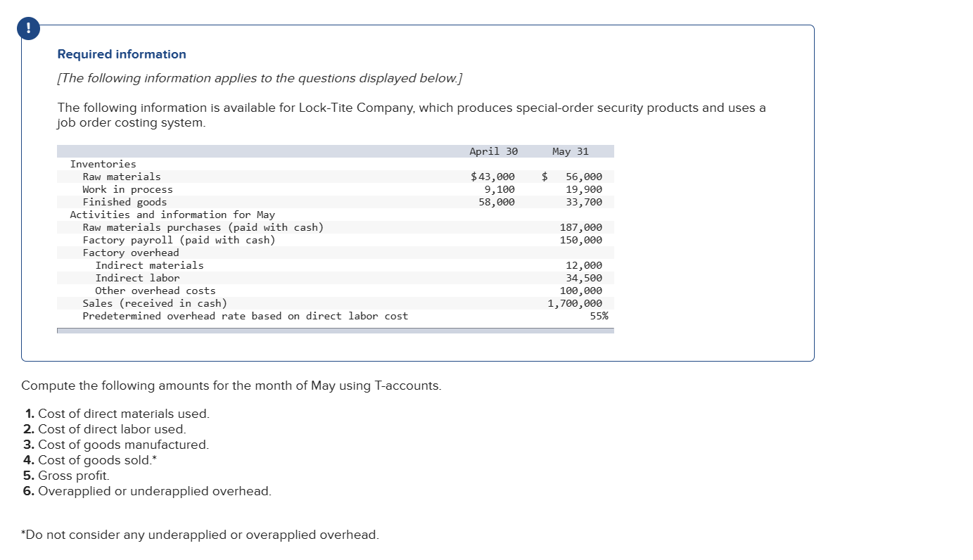The width and height of the screenshot is (973, 560).
Task: Click the 58,000 finished goods value
Action: 497,202
